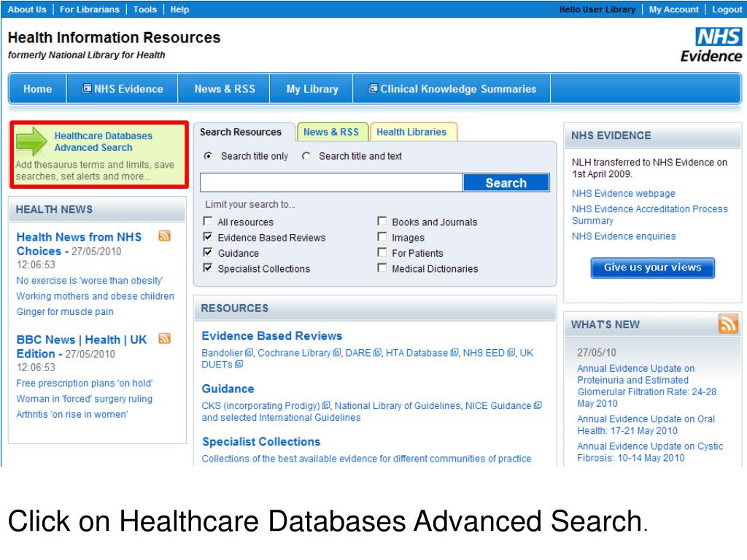Open Working mothers and obese children story
Image resolution: width=747 pixels, height=560 pixels.
click(x=96, y=296)
